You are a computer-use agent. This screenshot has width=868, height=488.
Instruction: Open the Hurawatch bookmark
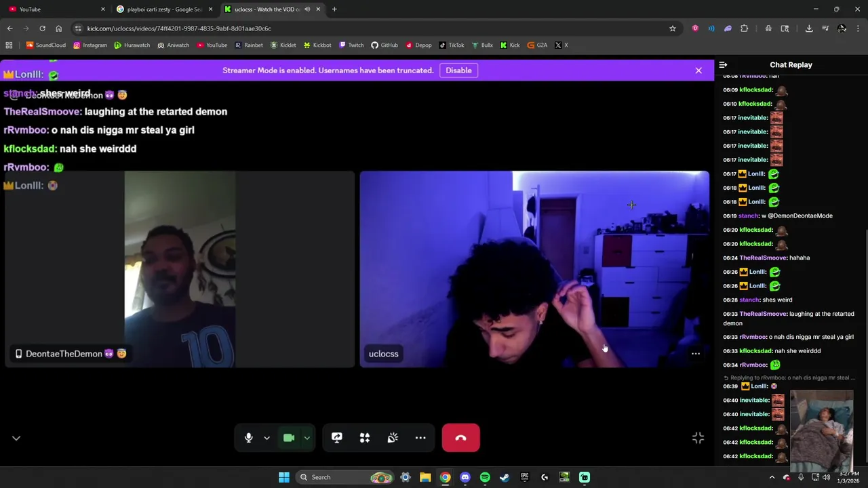coord(132,45)
